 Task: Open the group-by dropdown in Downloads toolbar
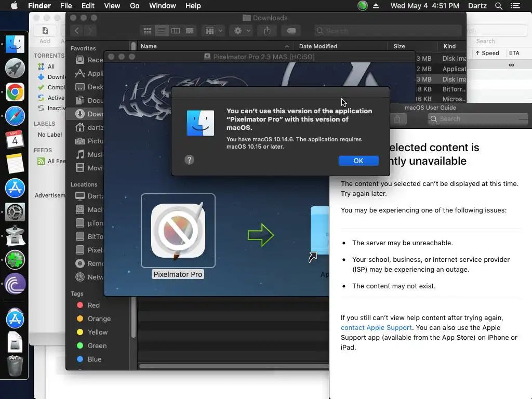[214, 31]
